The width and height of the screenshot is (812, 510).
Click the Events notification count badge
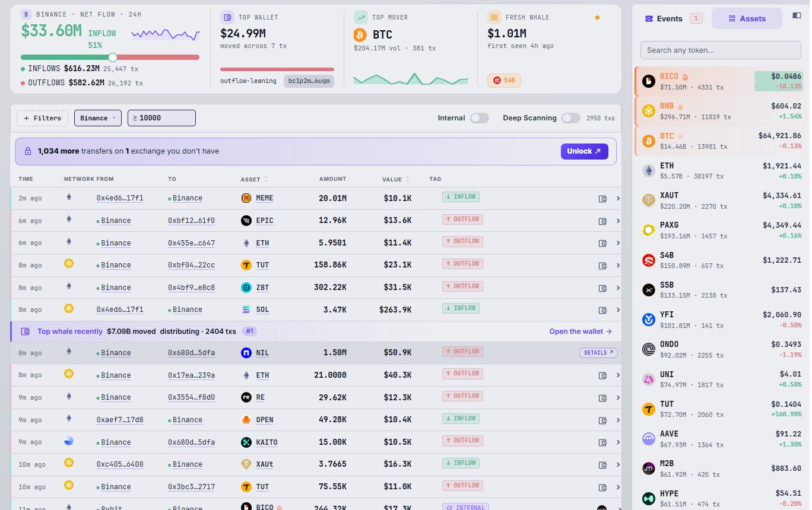[x=696, y=18]
